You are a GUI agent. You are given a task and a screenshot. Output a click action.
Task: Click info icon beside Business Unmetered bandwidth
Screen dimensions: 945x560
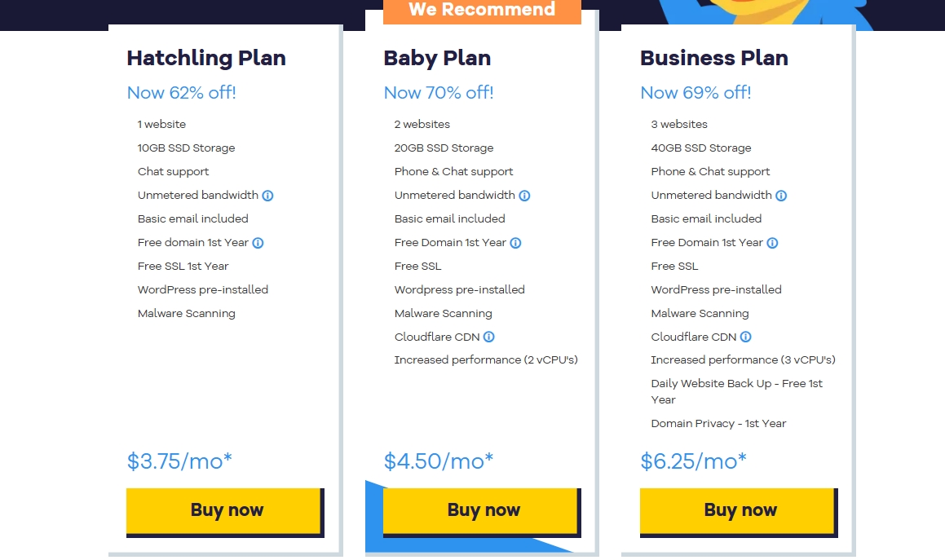(x=781, y=196)
